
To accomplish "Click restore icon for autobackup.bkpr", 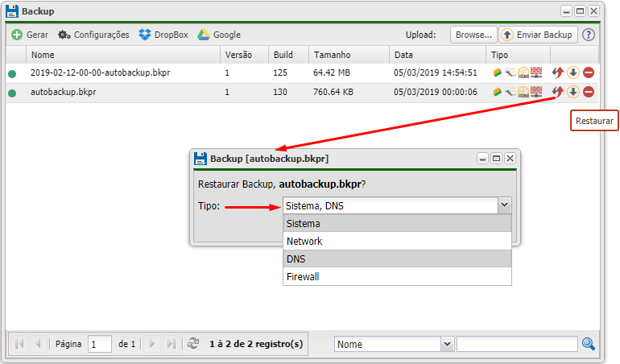I will pyautogui.click(x=558, y=93).
